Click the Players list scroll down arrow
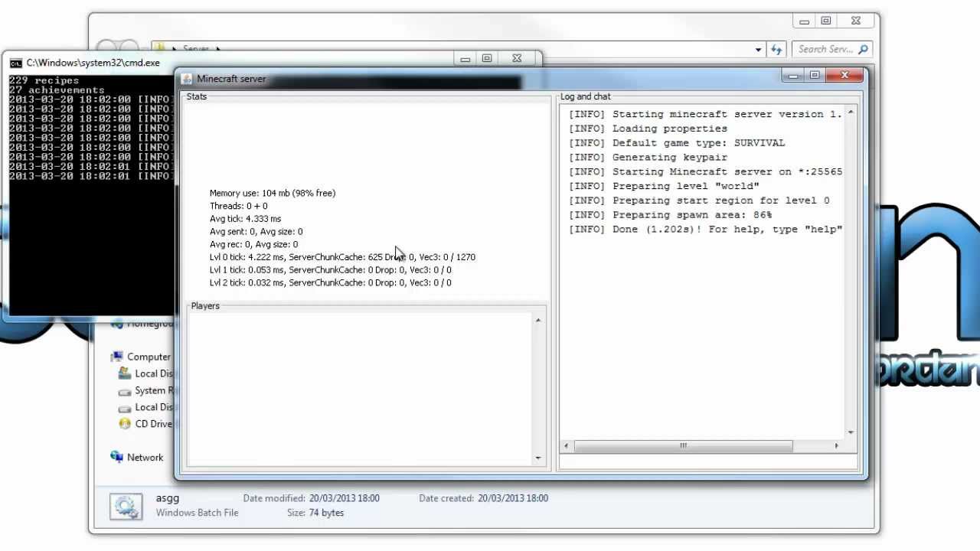The height and width of the screenshot is (551, 980). pyautogui.click(x=538, y=458)
